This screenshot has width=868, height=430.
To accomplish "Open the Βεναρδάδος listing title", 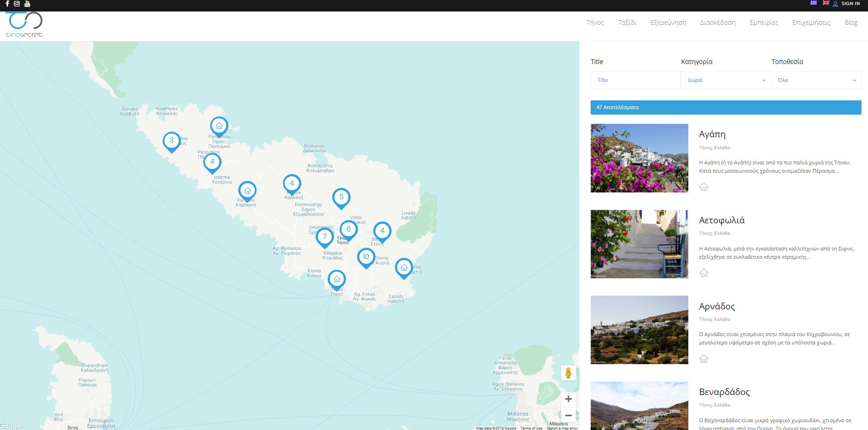I will [x=724, y=392].
